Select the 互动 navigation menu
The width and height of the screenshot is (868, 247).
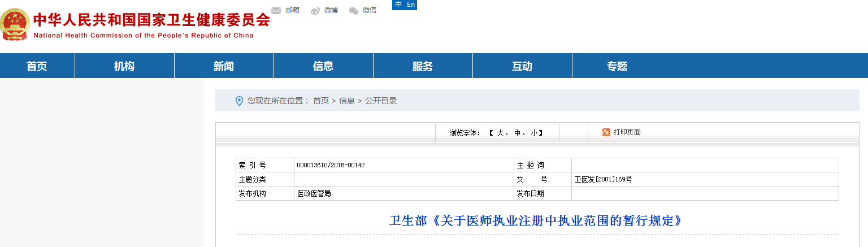[x=522, y=66]
